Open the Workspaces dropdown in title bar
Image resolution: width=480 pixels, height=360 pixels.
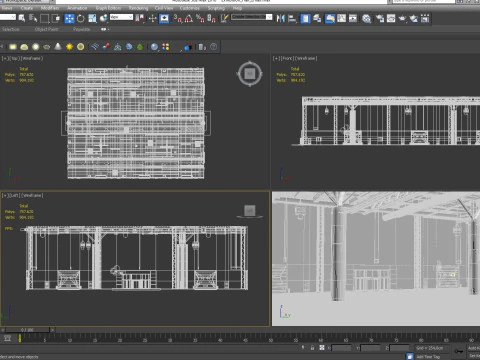point(28,2)
